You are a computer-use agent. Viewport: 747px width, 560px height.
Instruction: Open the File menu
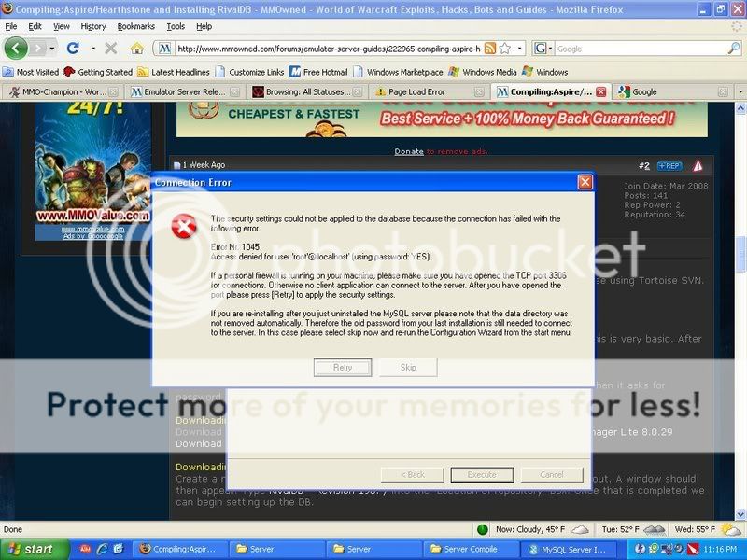[x=11, y=26]
